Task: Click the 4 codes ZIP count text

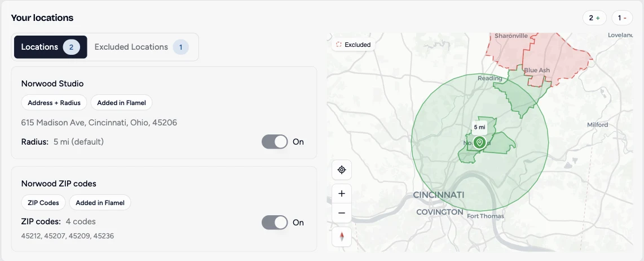Action: click(x=81, y=221)
